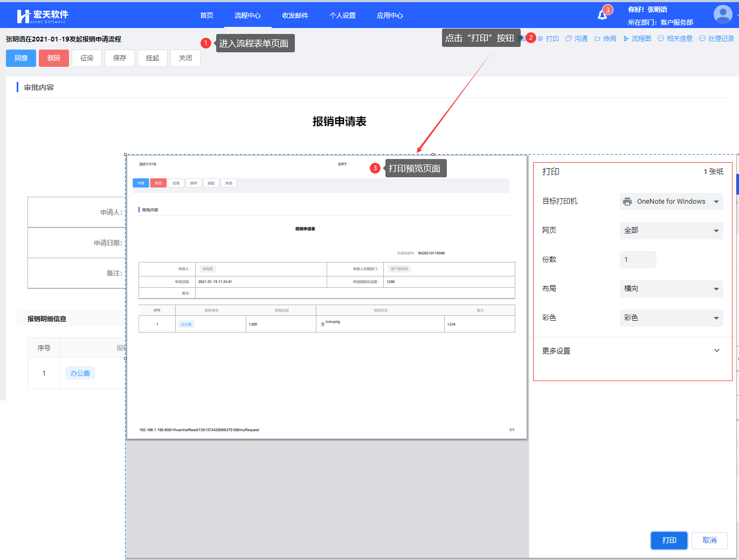Click the process title 张明语在2021-01-19发起报销申请流程

[x=64, y=39]
